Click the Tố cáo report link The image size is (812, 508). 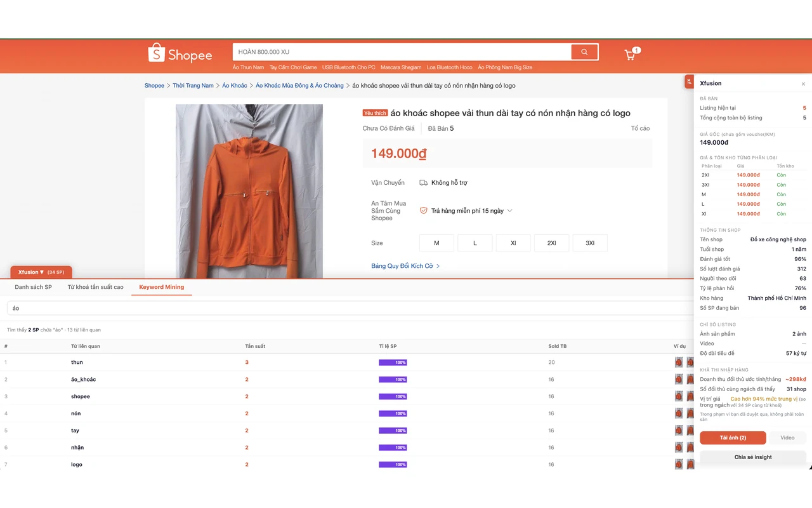[640, 128]
